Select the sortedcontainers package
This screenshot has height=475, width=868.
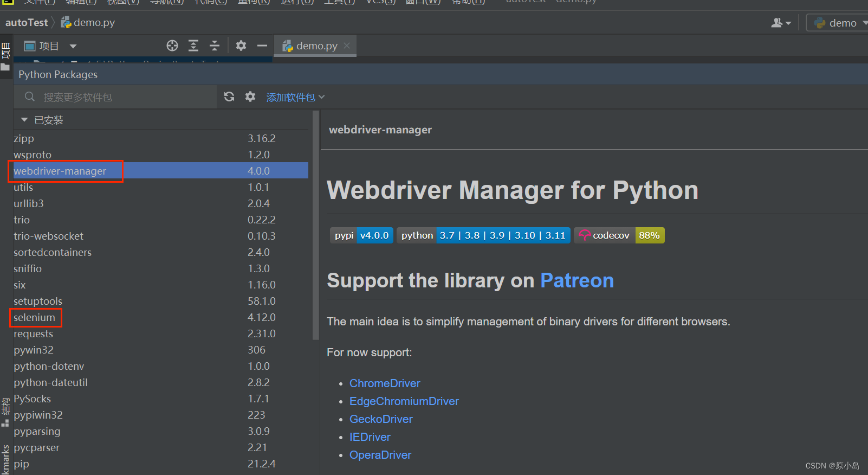(161, 252)
